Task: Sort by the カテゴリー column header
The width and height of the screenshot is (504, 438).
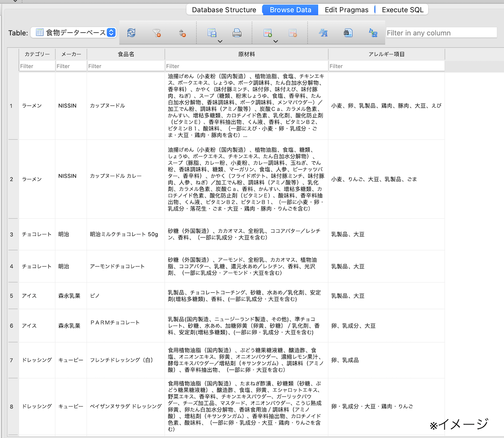Action: click(37, 54)
